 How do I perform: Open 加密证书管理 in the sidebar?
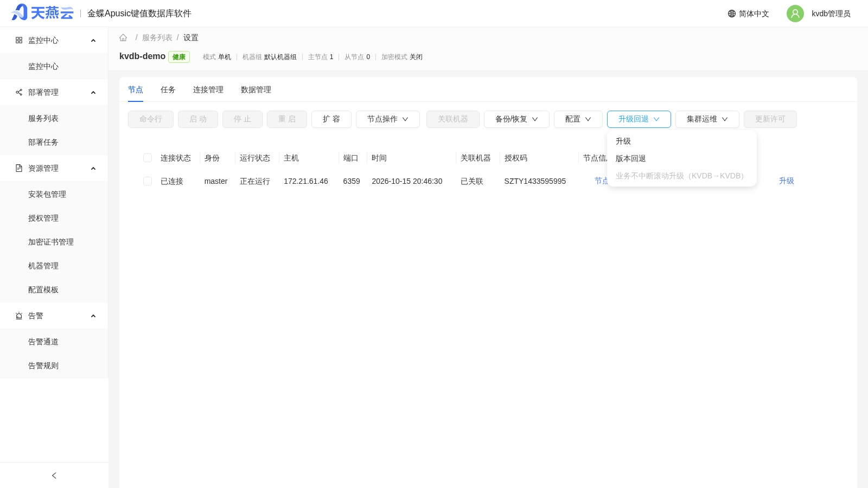tap(54, 242)
